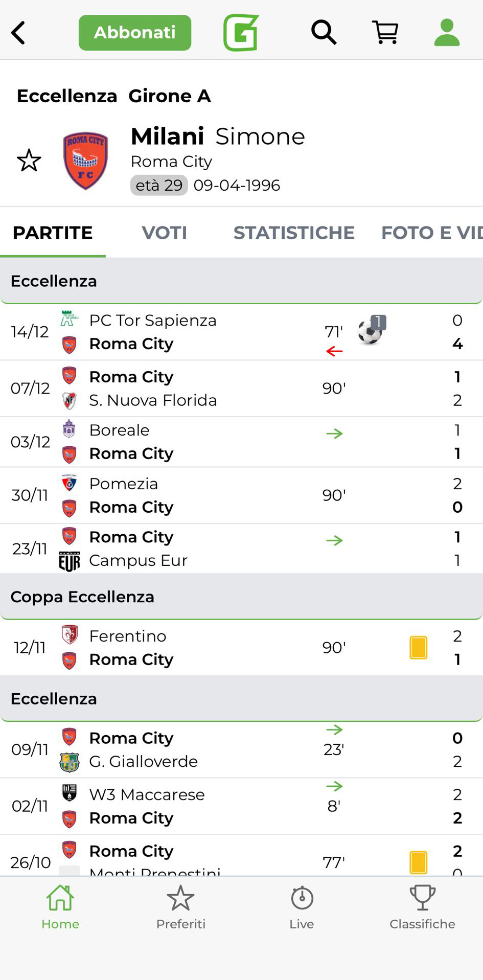483x980 pixels.
Task: Tap yellow card on Ferentino match
Action: tap(418, 648)
